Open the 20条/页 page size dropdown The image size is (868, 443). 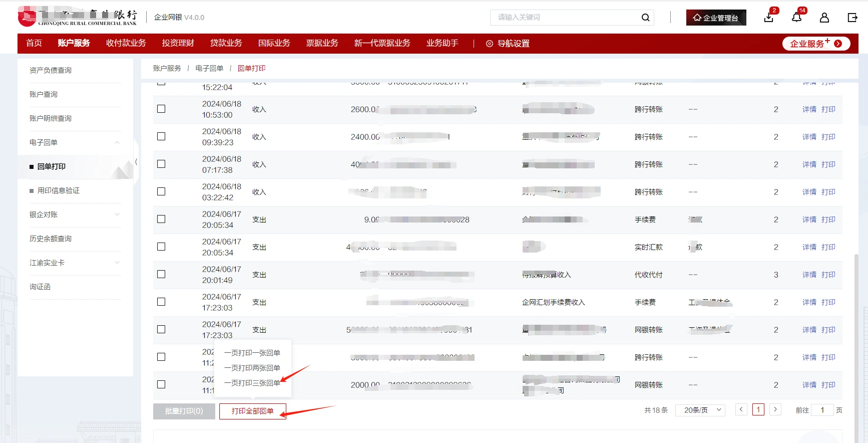click(700, 410)
